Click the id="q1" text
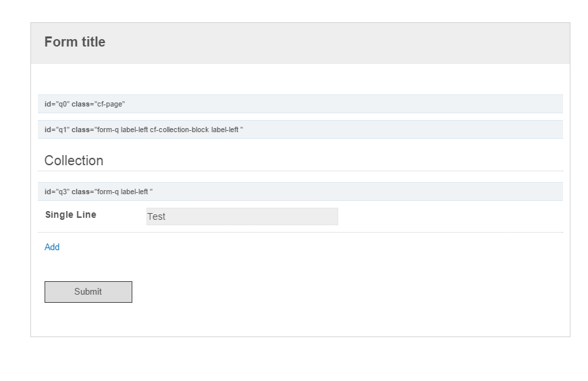Screen dimensions: 588x381 coord(57,129)
